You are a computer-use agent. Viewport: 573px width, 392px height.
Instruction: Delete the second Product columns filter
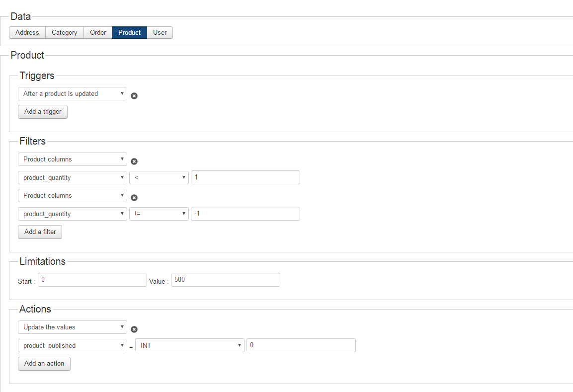(x=134, y=198)
